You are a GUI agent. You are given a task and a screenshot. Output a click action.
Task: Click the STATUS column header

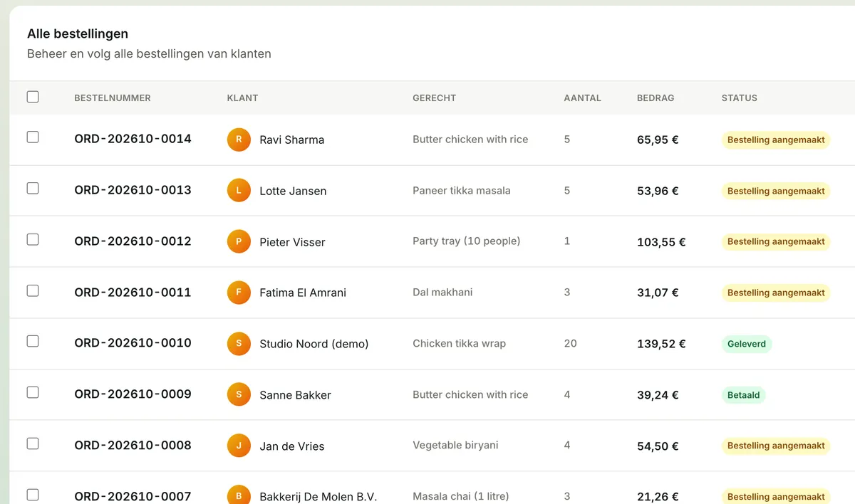point(739,98)
